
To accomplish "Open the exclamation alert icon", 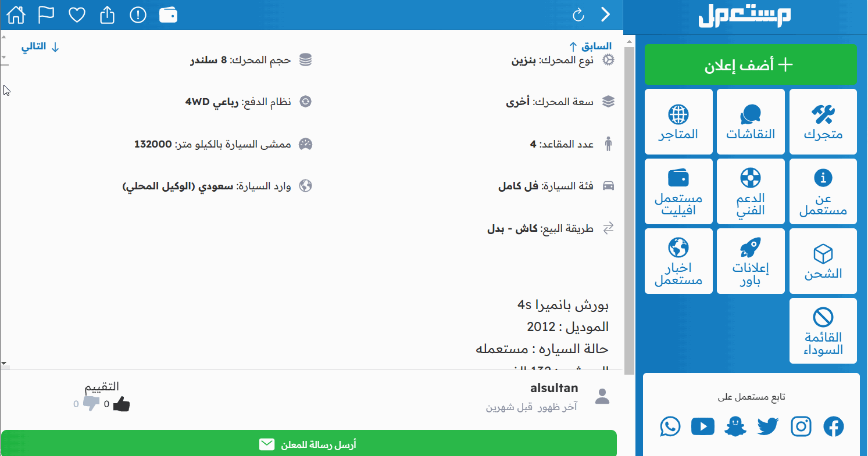I will click(138, 15).
